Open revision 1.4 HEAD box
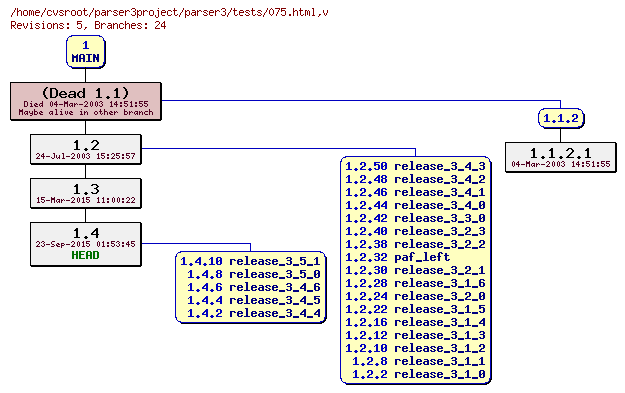This screenshot has height=393, width=625. (86, 244)
